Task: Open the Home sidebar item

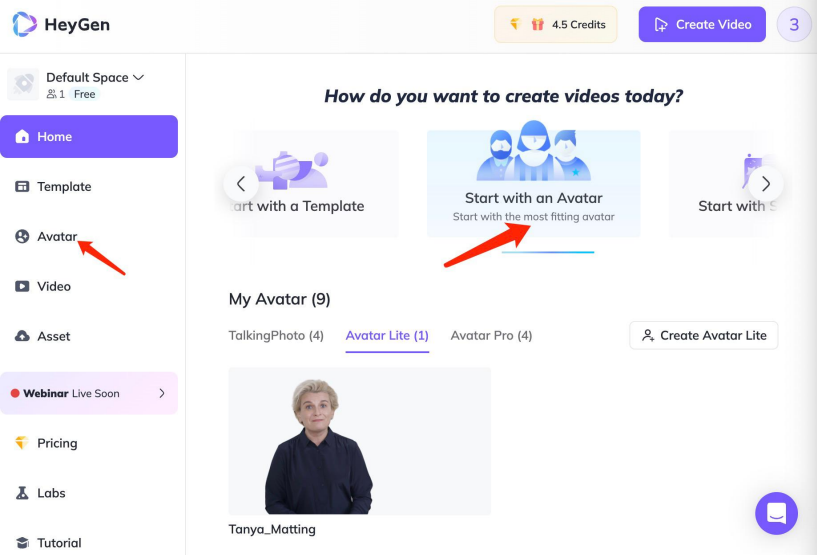Action: coord(90,137)
